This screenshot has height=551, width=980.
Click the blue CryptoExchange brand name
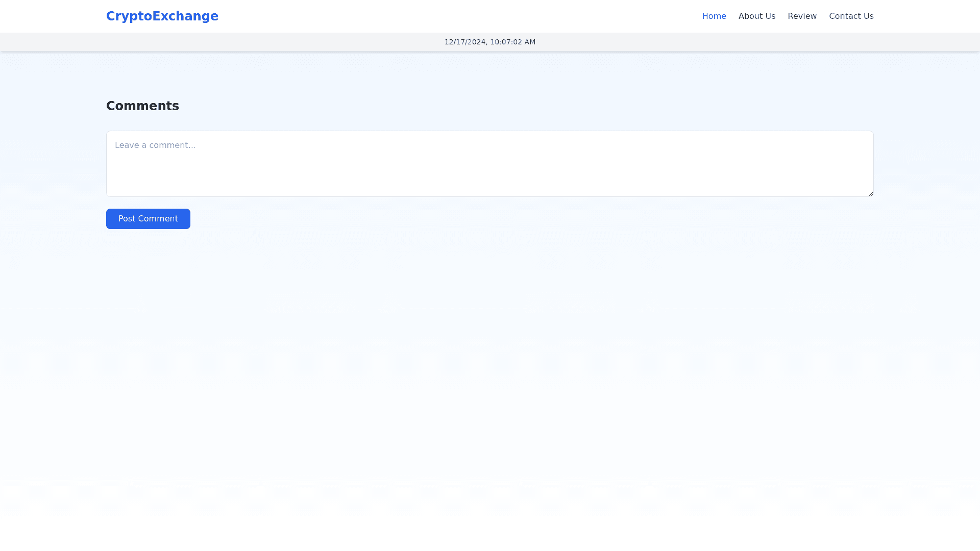point(162,16)
